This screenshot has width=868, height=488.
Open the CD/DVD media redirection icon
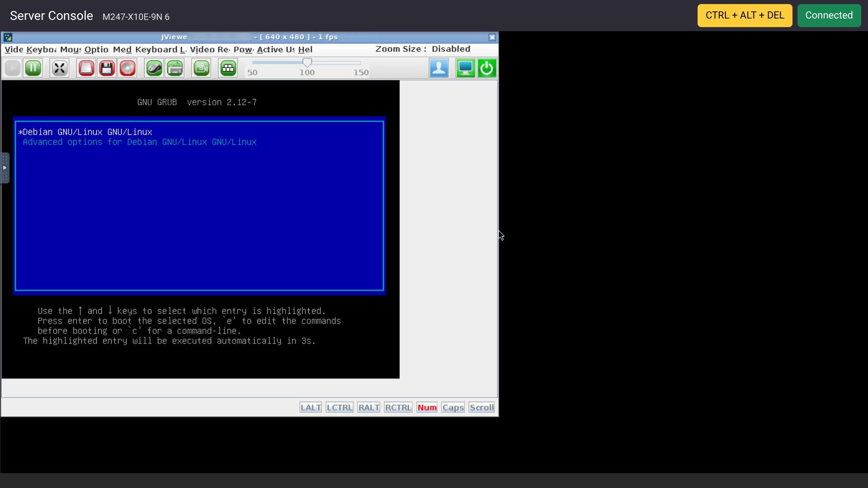click(x=127, y=68)
